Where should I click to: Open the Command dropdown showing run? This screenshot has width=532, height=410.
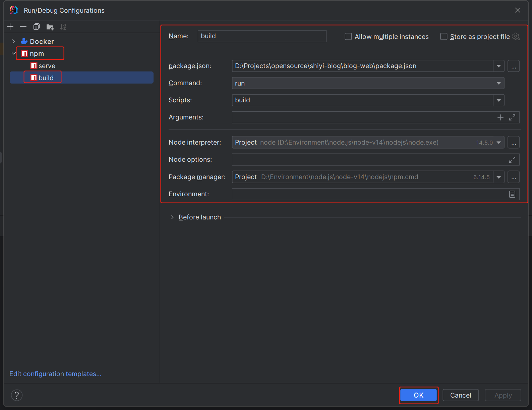point(368,83)
